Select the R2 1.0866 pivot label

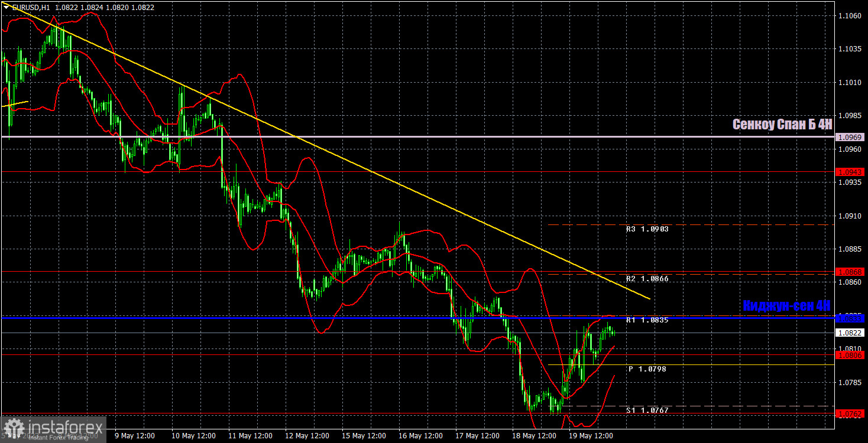(647, 278)
